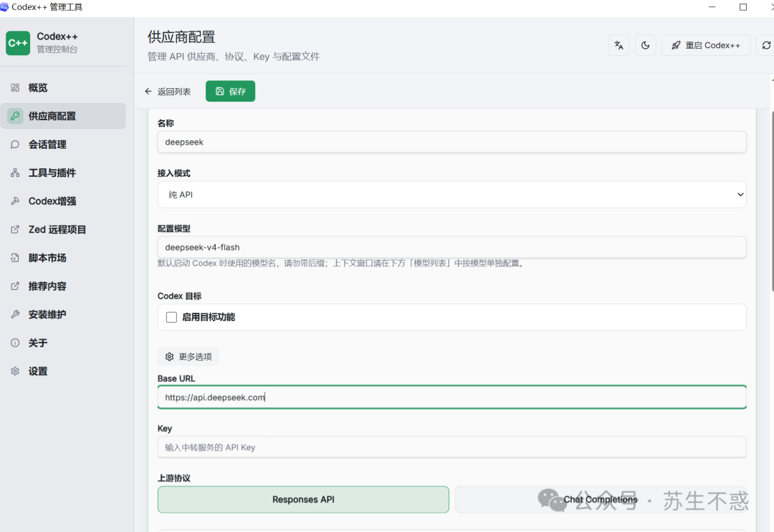
Task: Focus the Base URL input field
Action: 451,397
